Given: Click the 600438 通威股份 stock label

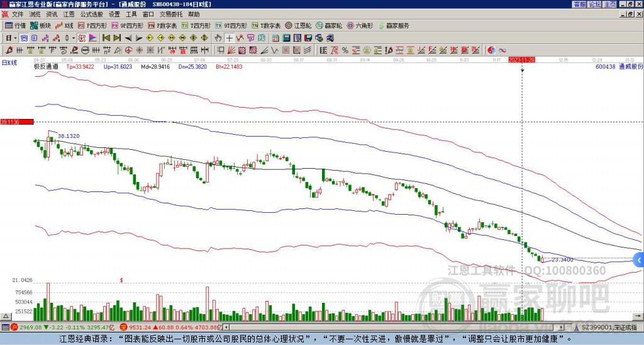Looking at the screenshot, I should pos(619,66).
